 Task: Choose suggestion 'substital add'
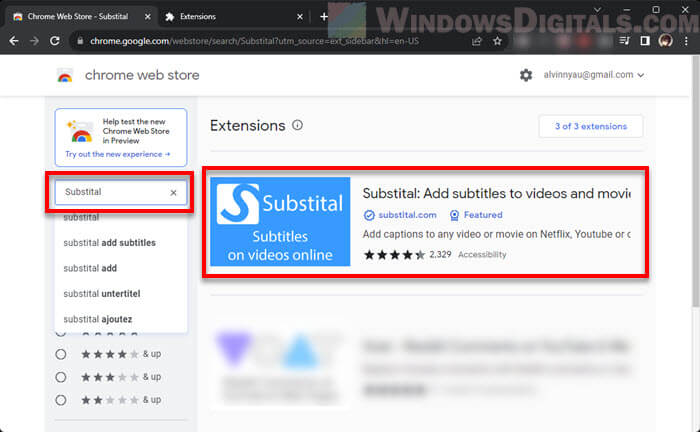click(121, 268)
